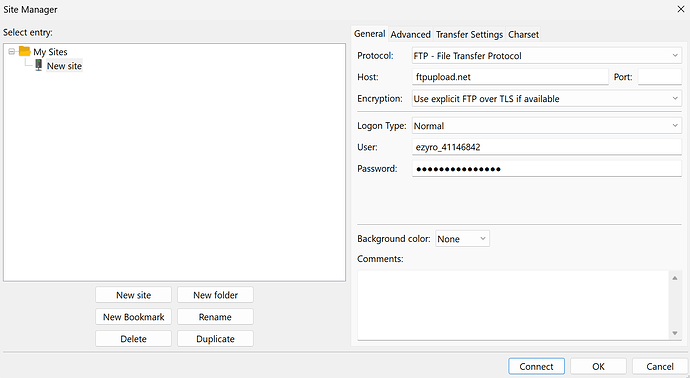Open the Encryption dropdown
The width and height of the screenshot is (690, 378).
pyautogui.click(x=547, y=99)
